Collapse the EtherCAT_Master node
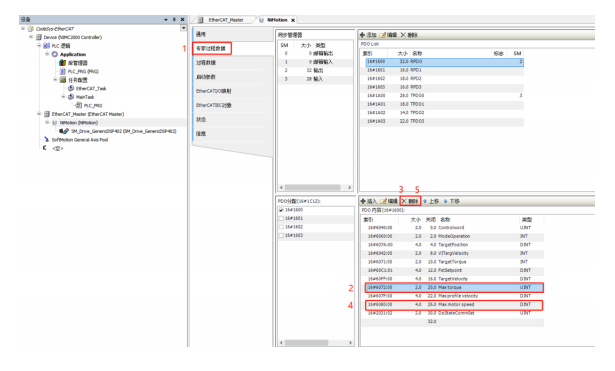This screenshot has height=371, width=615. (39, 114)
